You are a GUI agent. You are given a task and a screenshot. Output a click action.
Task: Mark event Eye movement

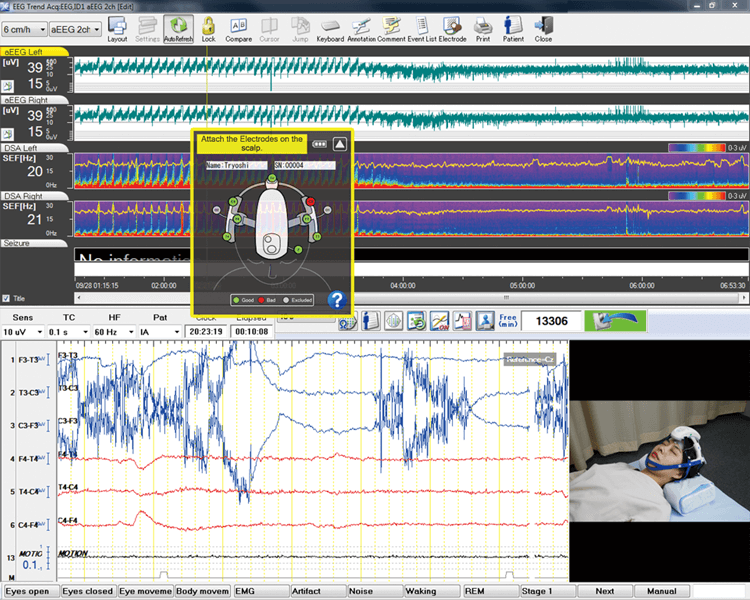coord(145,591)
